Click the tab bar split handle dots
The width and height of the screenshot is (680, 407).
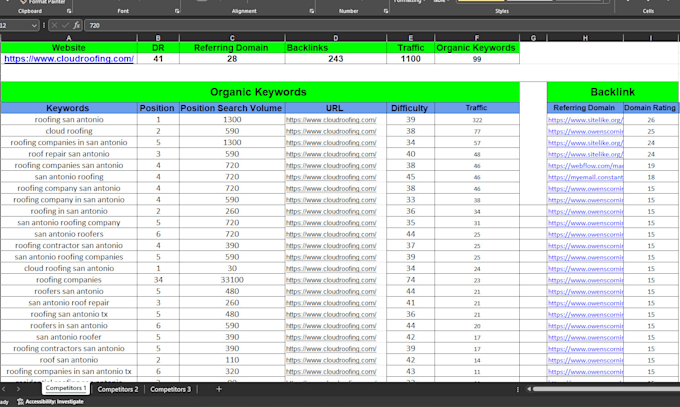coord(517,389)
